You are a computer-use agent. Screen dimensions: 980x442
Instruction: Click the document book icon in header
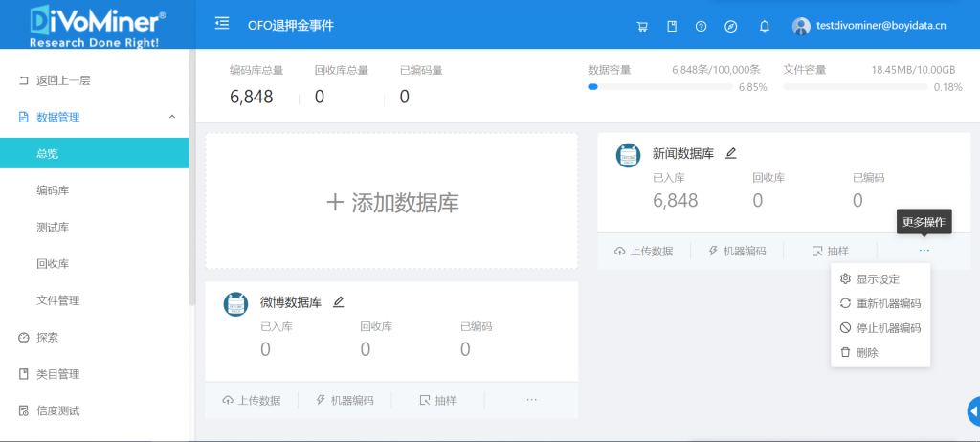tap(672, 26)
